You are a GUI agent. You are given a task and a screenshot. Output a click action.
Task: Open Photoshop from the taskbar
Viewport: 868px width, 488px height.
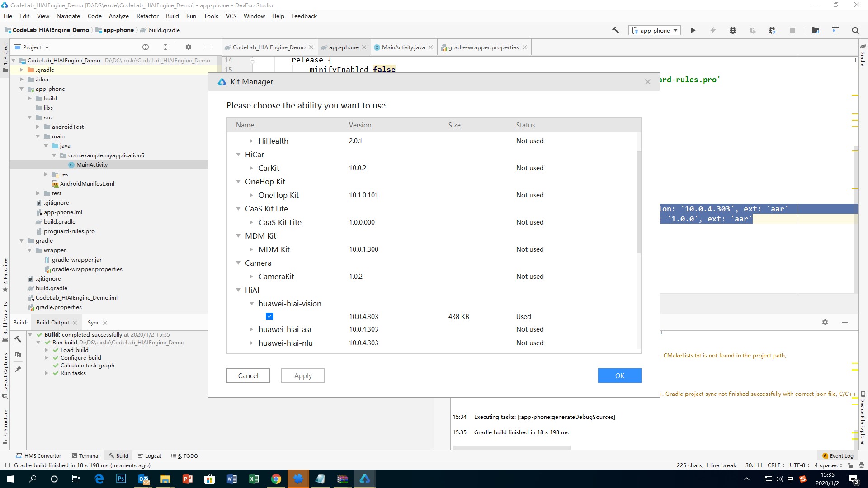121,479
